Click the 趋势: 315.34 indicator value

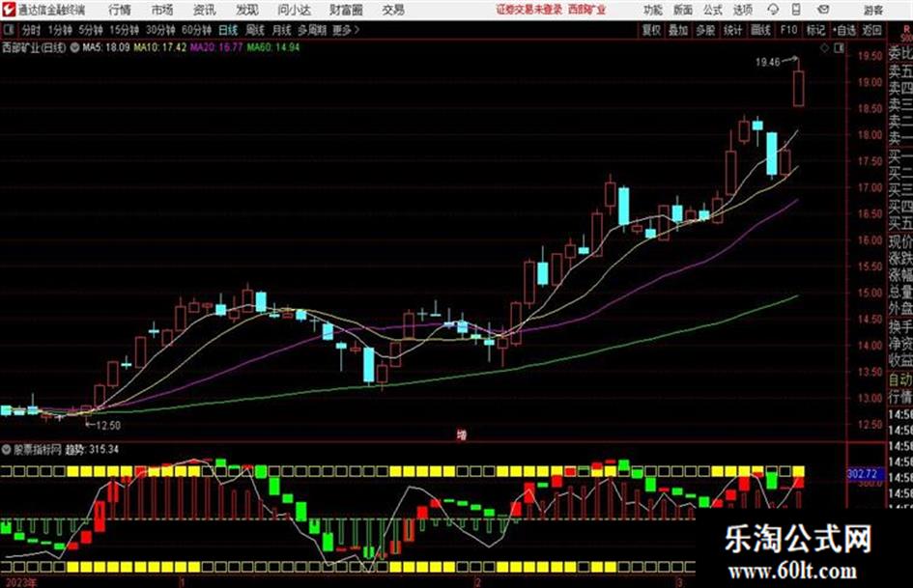[x=92, y=449]
